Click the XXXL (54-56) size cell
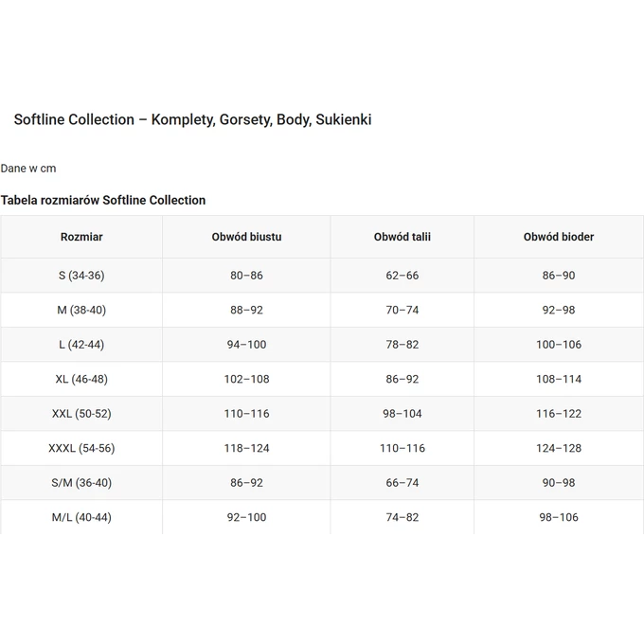 pos(81,448)
